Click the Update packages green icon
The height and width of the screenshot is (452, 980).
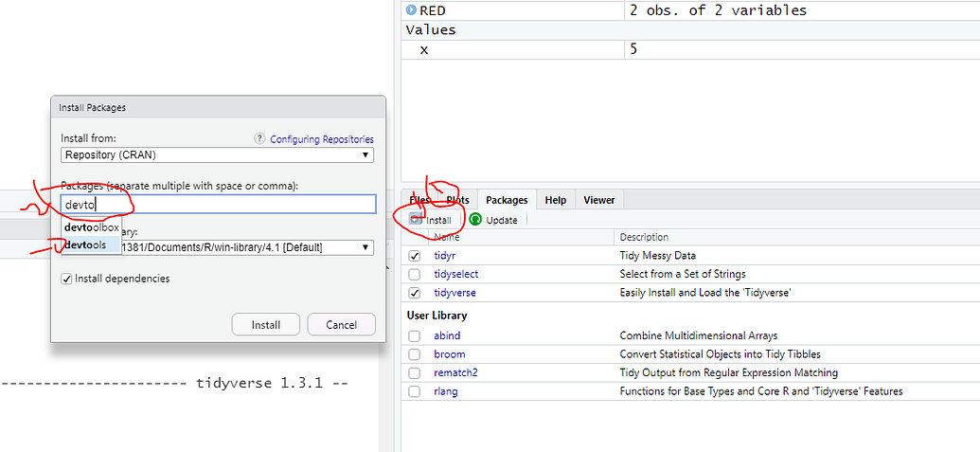tap(475, 220)
